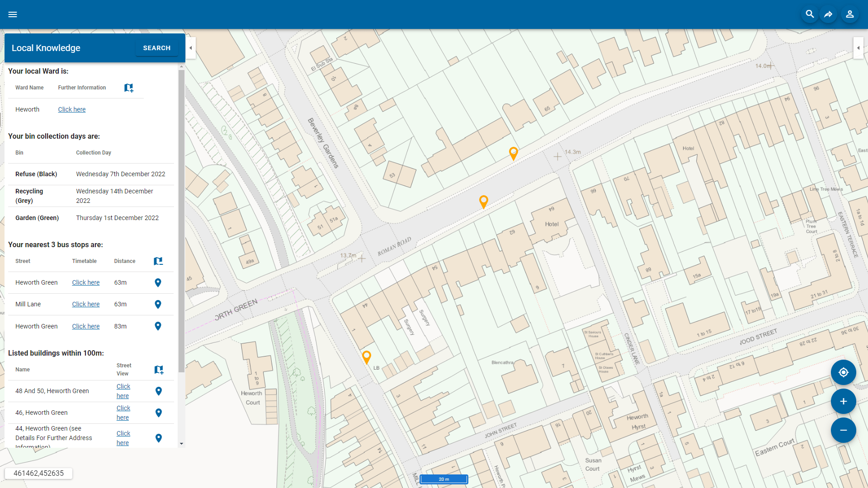Toggle bus stops map layer off
Image resolution: width=868 pixels, height=488 pixels.
(158, 261)
